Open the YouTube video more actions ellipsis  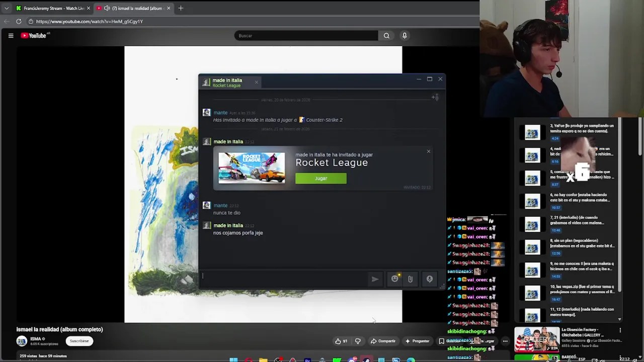505,341
